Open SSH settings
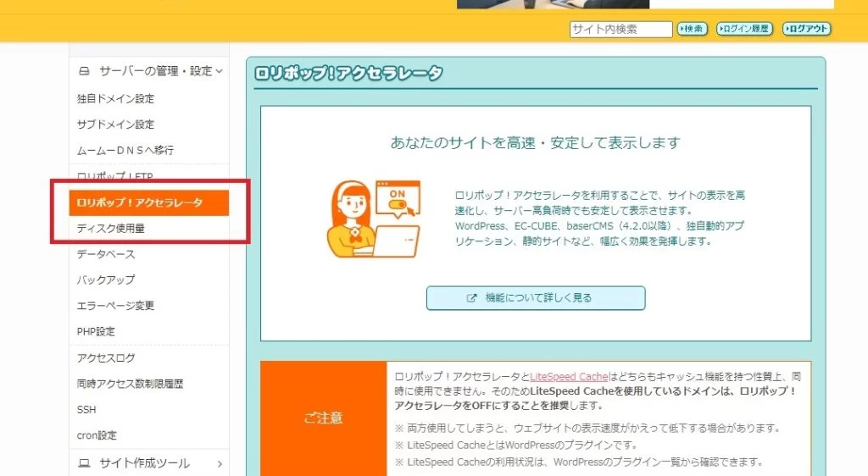Image resolution: width=868 pixels, height=476 pixels. tap(86, 410)
